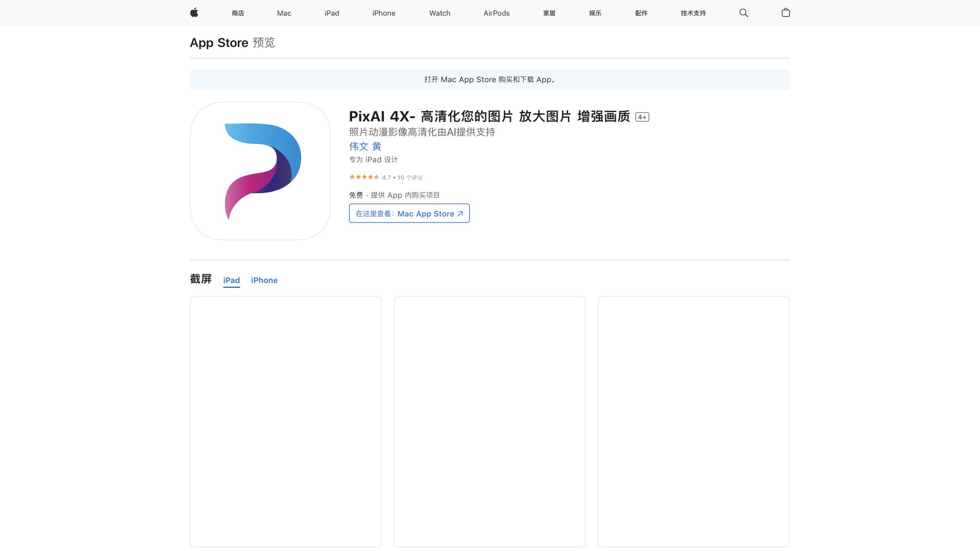Click the rightmost screenshot card
The image size is (980, 551).
tap(693, 422)
